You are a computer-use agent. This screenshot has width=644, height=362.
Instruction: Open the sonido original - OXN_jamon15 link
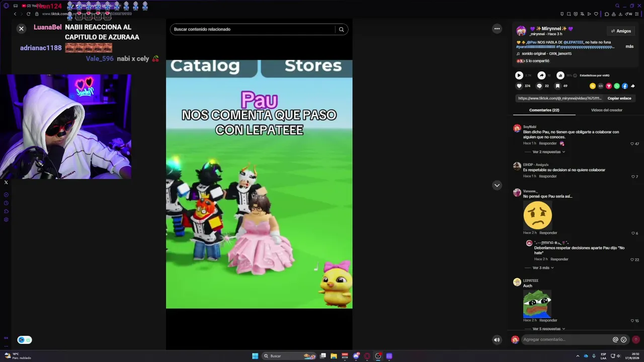(x=546, y=54)
